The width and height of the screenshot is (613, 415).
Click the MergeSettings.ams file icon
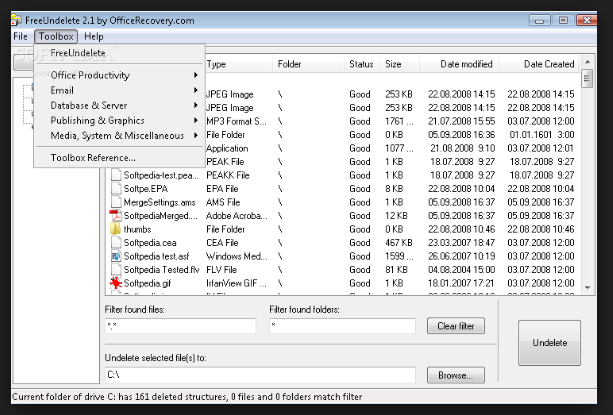point(116,202)
